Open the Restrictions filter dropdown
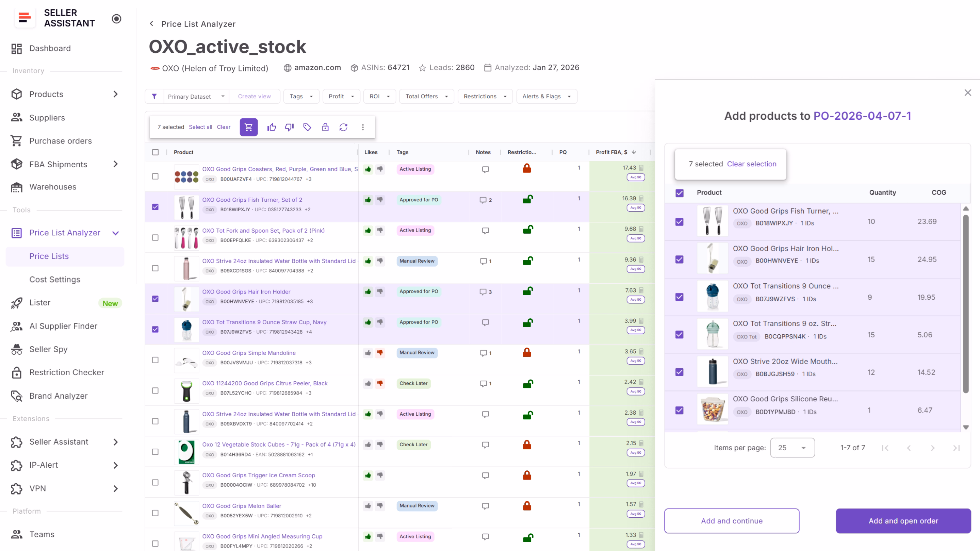 [x=485, y=96]
